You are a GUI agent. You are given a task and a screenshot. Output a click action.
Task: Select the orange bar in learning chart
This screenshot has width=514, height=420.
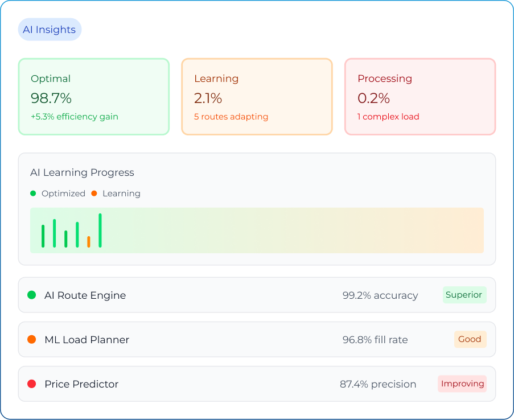coord(89,242)
